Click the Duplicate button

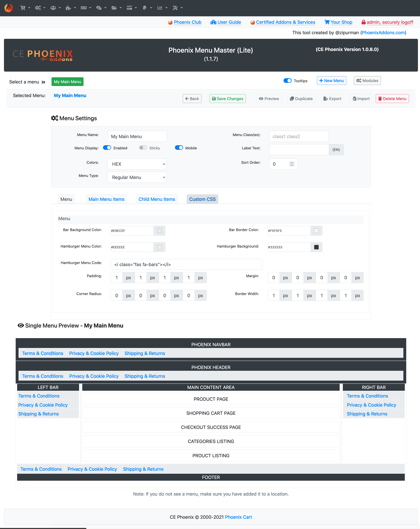(x=301, y=99)
